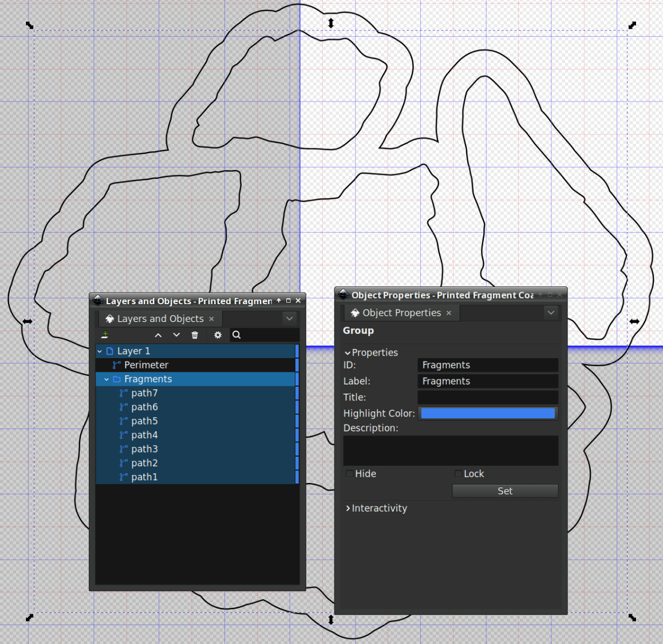Switch to the Layers and Objects tab

(x=160, y=319)
